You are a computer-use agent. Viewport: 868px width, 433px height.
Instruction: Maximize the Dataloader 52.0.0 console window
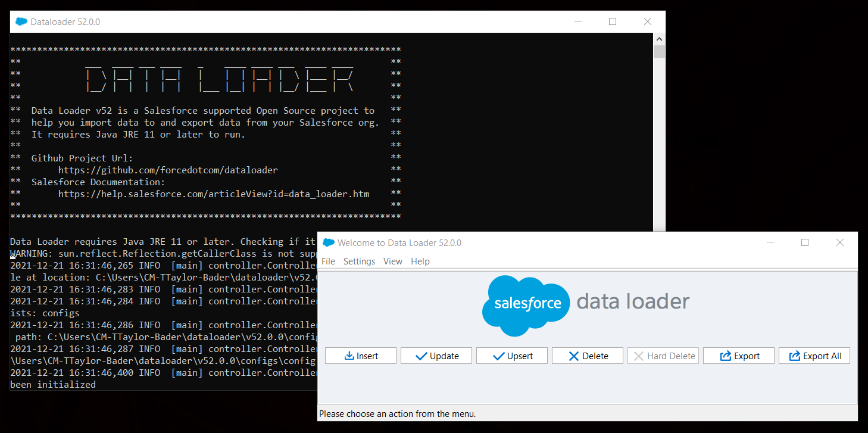[613, 21]
